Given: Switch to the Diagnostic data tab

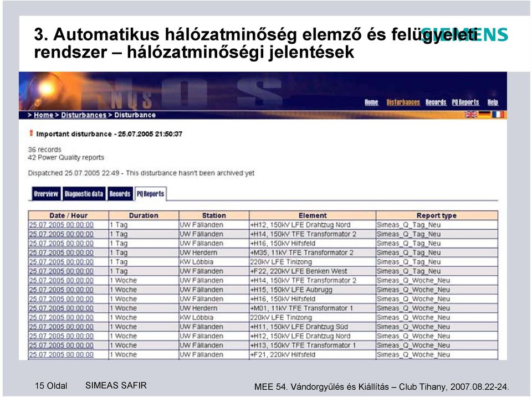Looking at the screenshot, I should click(x=84, y=194).
